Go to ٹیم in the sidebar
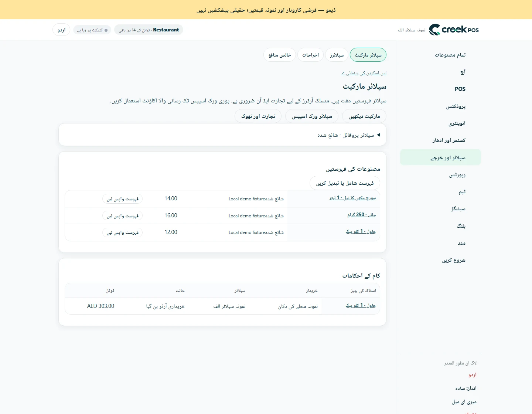 coord(440,192)
